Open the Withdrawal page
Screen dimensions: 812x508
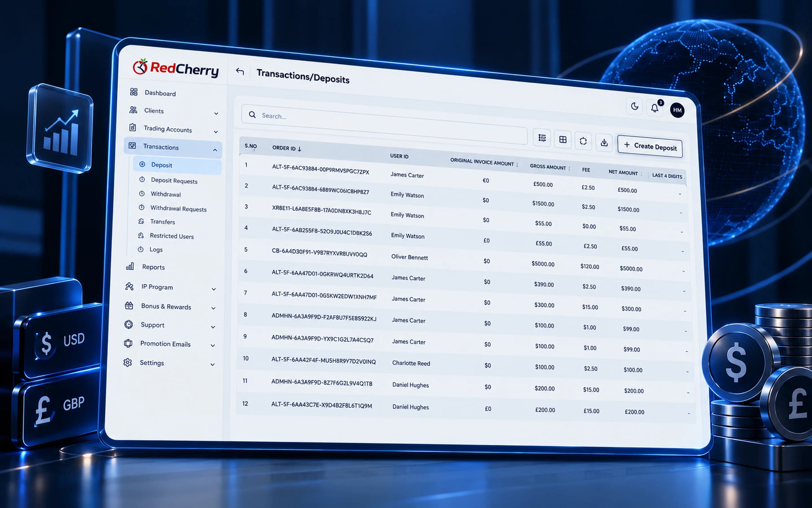pos(166,194)
